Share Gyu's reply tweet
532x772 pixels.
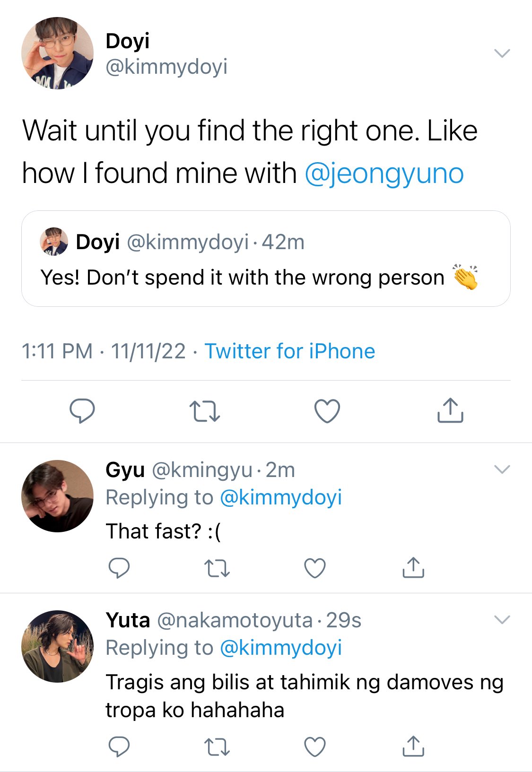413,567
